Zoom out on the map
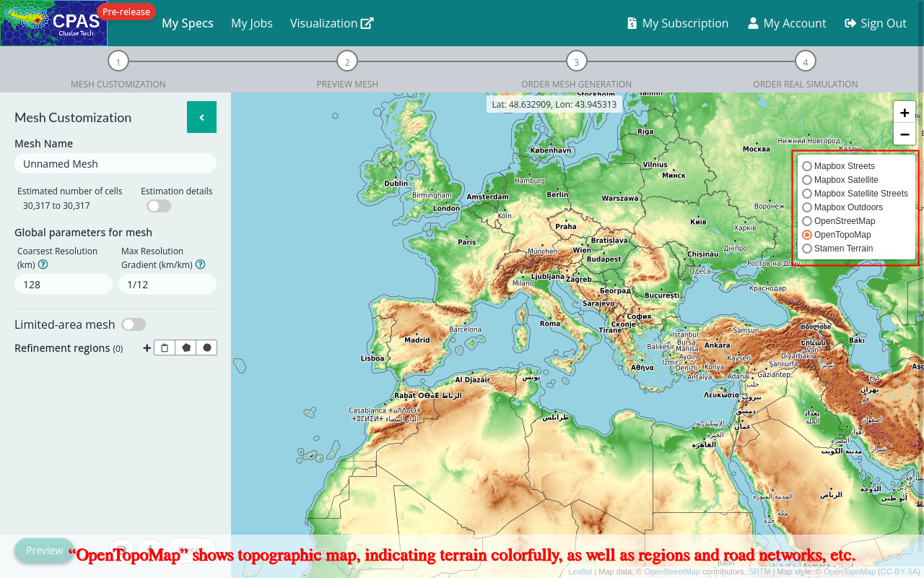 [x=905, y=134]
